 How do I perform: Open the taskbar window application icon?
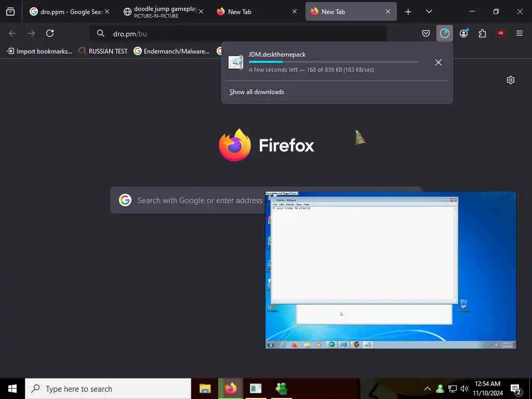tap(256, 389)
